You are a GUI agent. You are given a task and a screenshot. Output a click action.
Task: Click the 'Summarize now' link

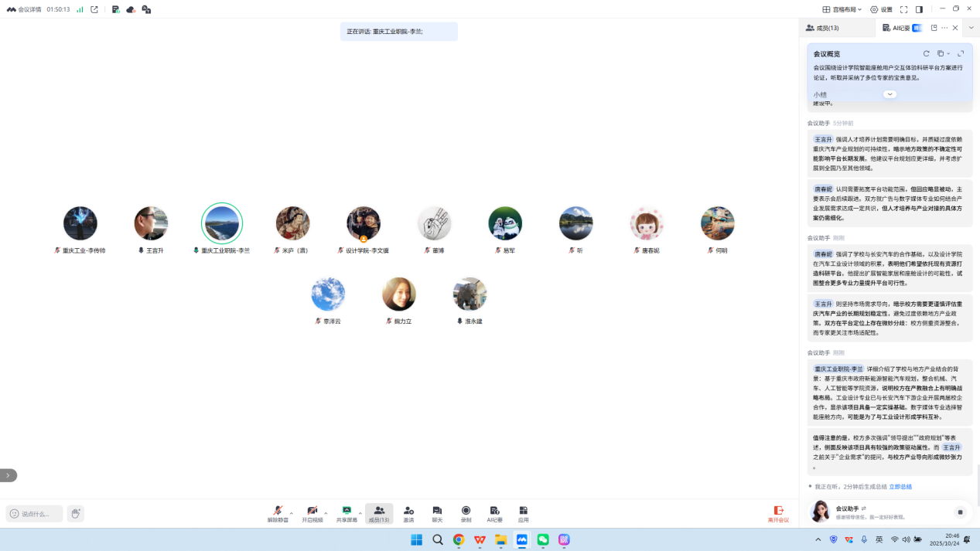900,487
